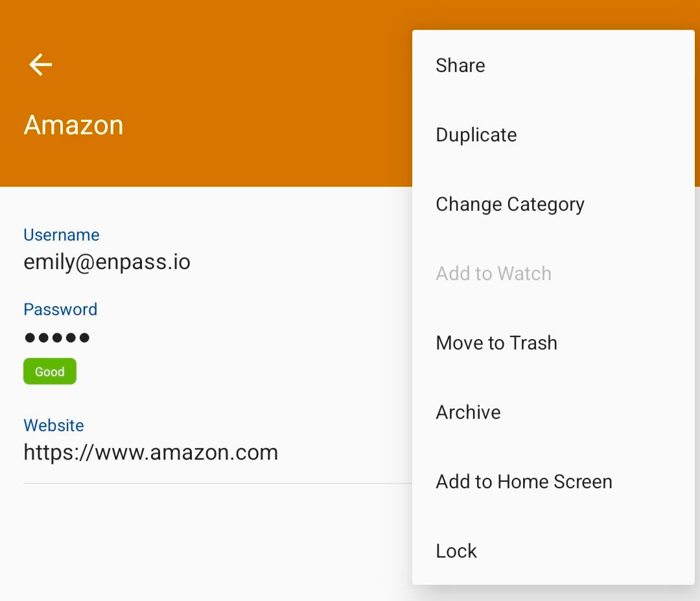Screen dimensions: 700x601
Task: Choose Archive from the menu
Action: tap(553, 412)
